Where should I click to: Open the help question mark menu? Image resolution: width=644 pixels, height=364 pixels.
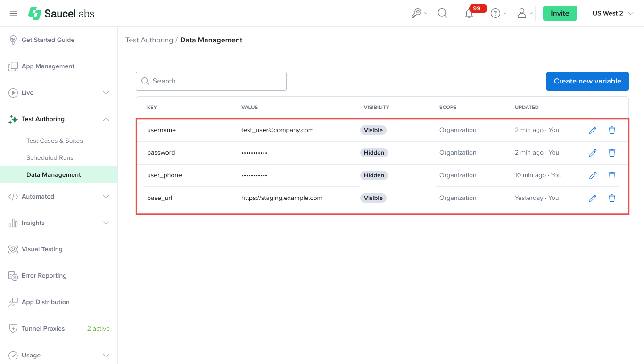click(495, 13)
